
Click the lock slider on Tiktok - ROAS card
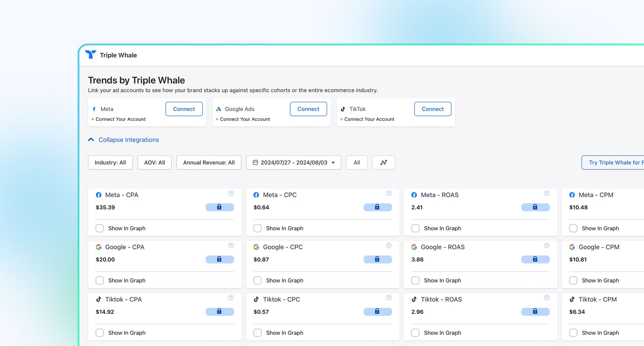[535, 312]
